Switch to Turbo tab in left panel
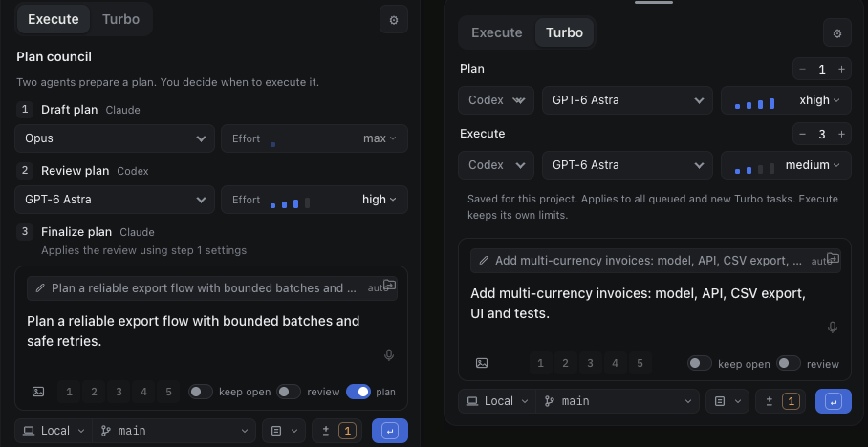Screen dimensions: 868x447 coord(120,19)
